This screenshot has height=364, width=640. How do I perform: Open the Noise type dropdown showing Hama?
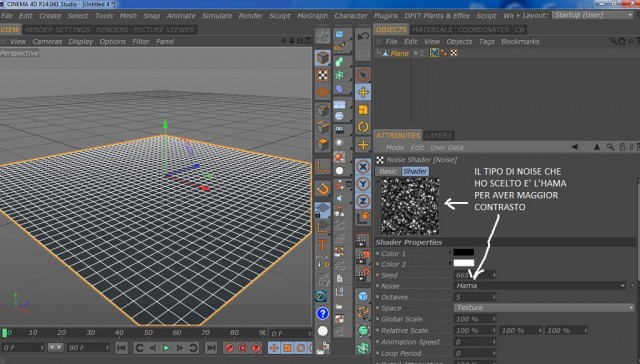pyautogui.click(x=540, y=286)
